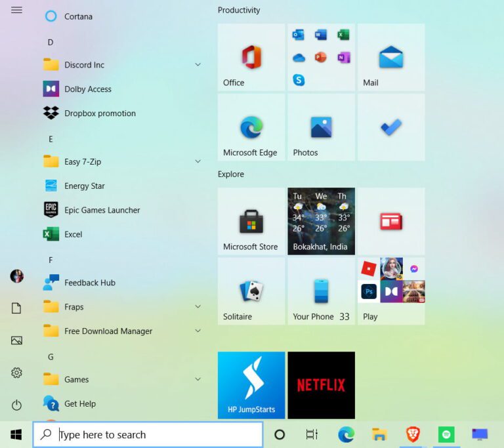Screen dimensions: 504x448
Task: Click the Excel icon in Office folder tile
Action: click(x=343, y=35)
